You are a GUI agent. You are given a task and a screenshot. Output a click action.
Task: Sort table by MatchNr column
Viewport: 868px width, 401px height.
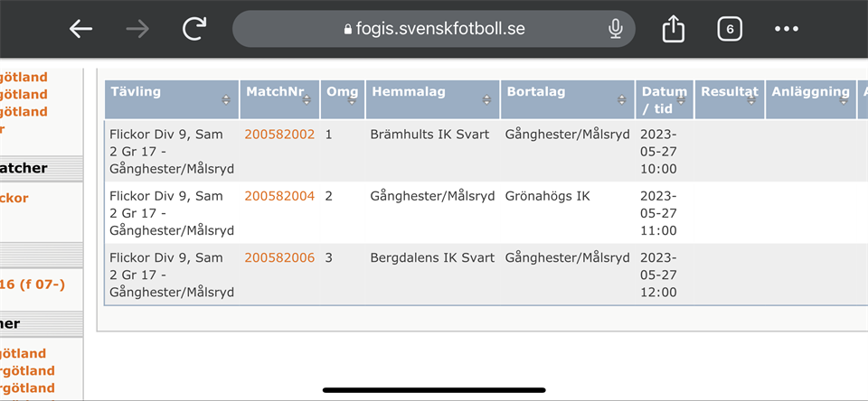pyautogui.click(x=279, y=99)
